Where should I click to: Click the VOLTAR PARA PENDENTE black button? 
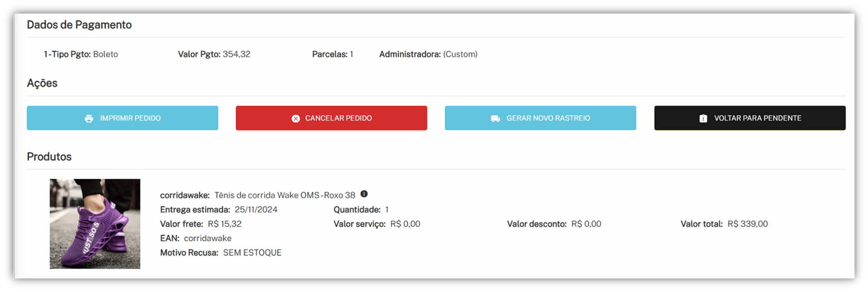coord(750,118)
